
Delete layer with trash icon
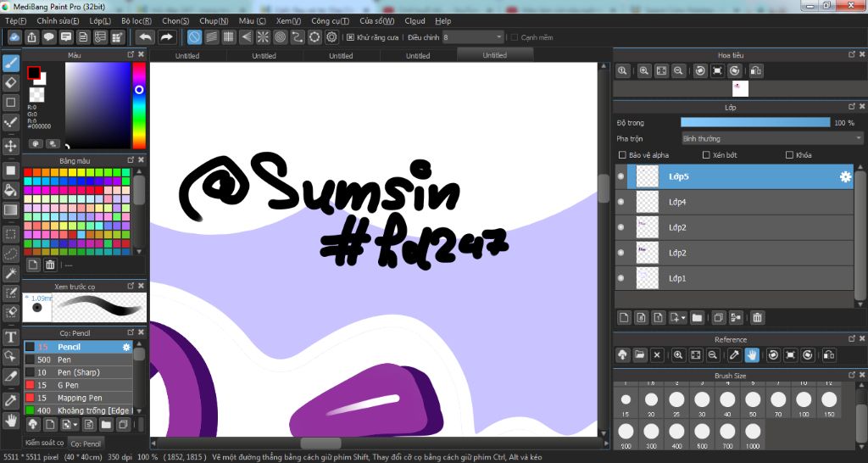coord(757,317)
